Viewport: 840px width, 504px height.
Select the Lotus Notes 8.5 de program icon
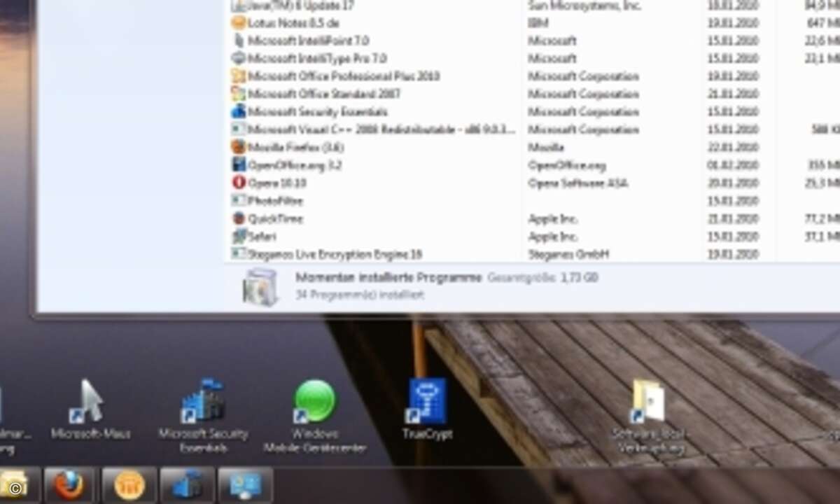[x=239, y=22]
